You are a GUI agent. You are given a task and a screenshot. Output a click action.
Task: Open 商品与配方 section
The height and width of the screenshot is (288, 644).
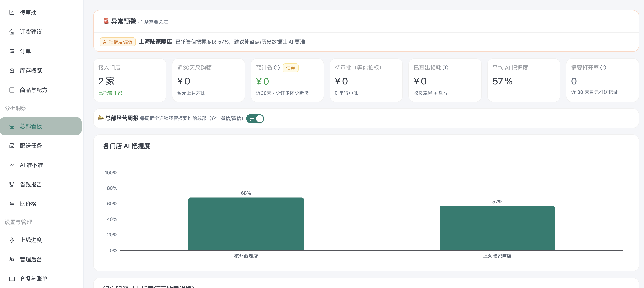41,90
